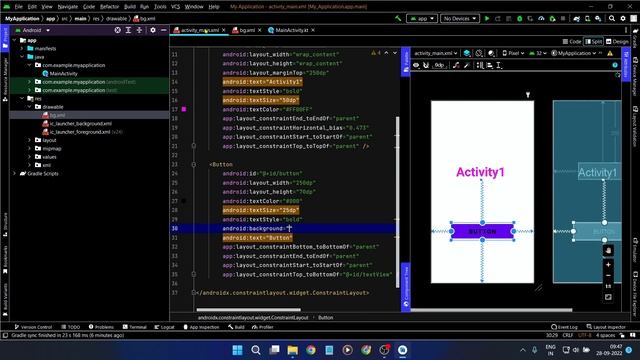Click zoom to fit screen icon
The image size is (640, 360).
coord(608,297)
